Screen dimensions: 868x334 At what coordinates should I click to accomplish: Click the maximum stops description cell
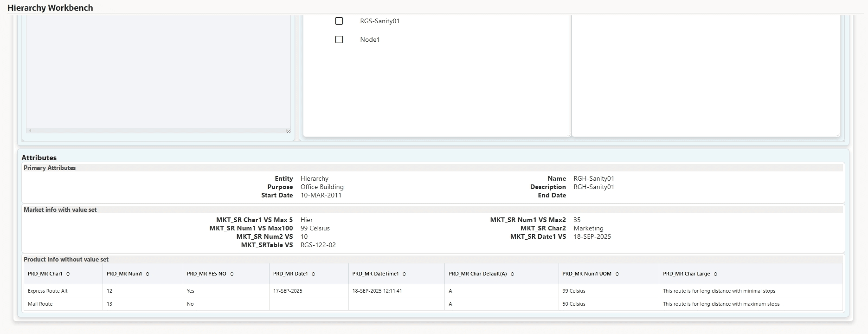click(x=751, y=304)
